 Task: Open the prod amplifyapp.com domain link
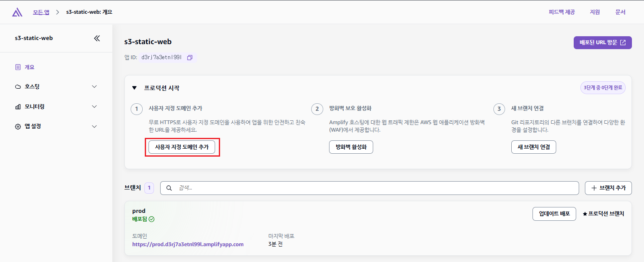[188, 245]
